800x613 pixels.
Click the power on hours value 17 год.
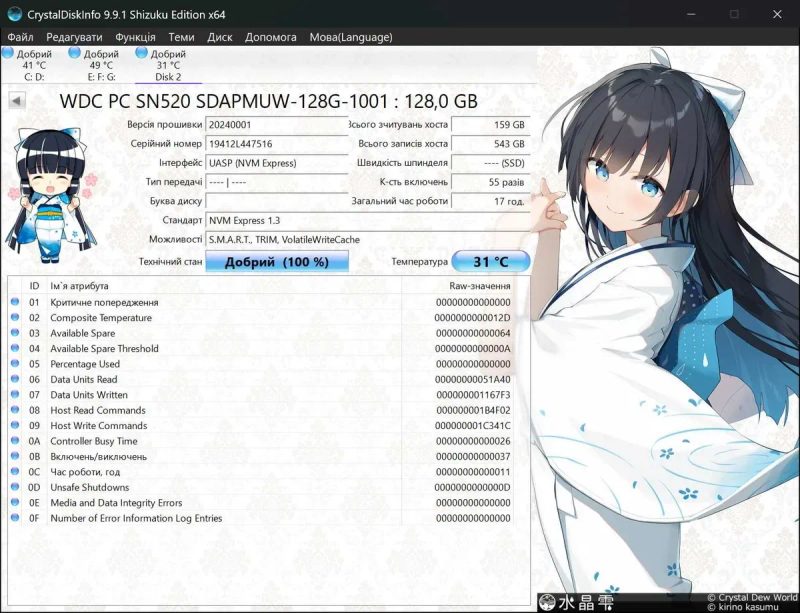tap(491, 201)
